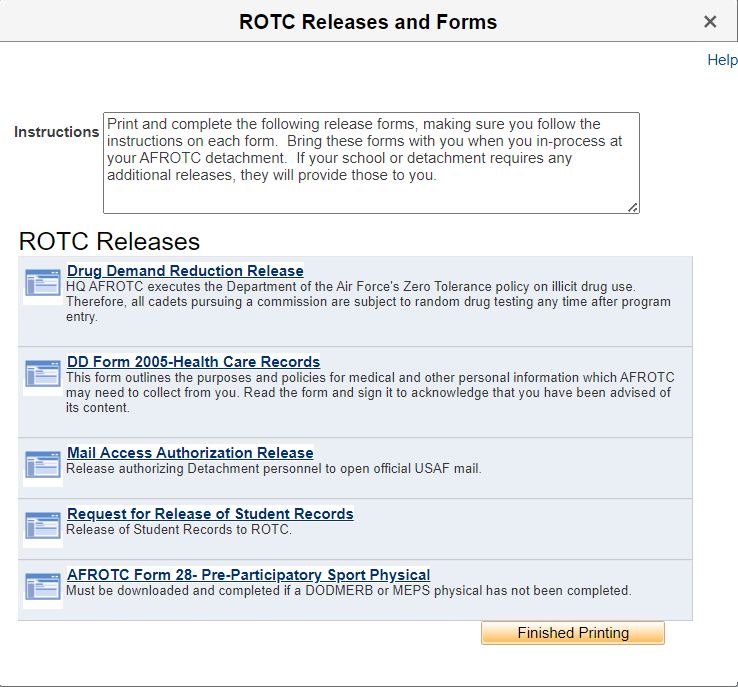Viewport: 738px width, 687px height.
Task: Open Request for Release of Student Records
Action: point(210,514)
